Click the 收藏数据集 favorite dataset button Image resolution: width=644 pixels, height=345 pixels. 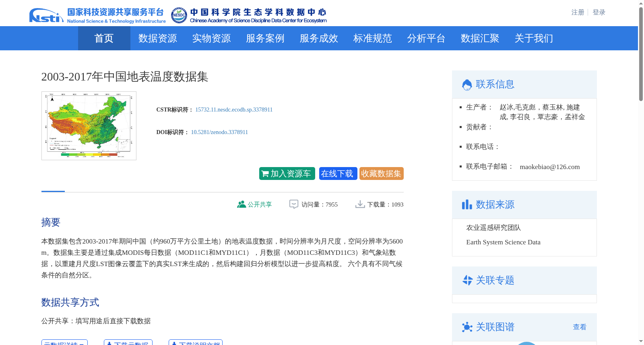[x=382, y=174]
